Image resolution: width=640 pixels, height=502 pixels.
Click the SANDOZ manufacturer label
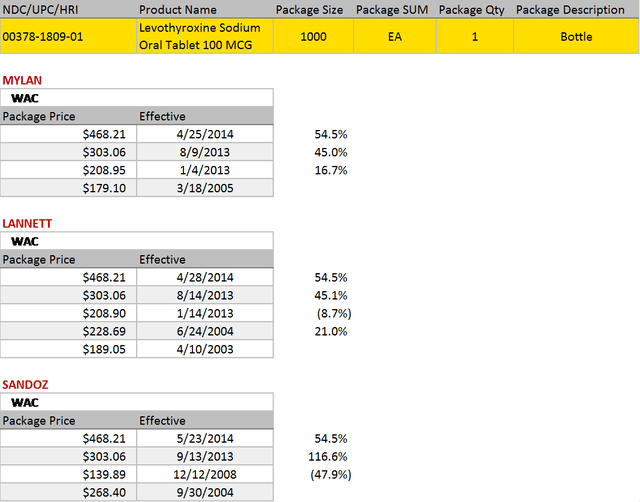tap(25, 384)
